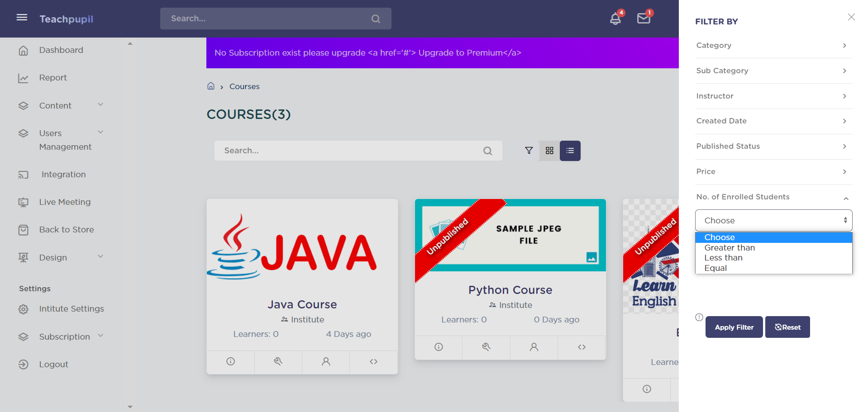Click Python Course publish hammer icon

pyautogui.click(x=486, y=347)
